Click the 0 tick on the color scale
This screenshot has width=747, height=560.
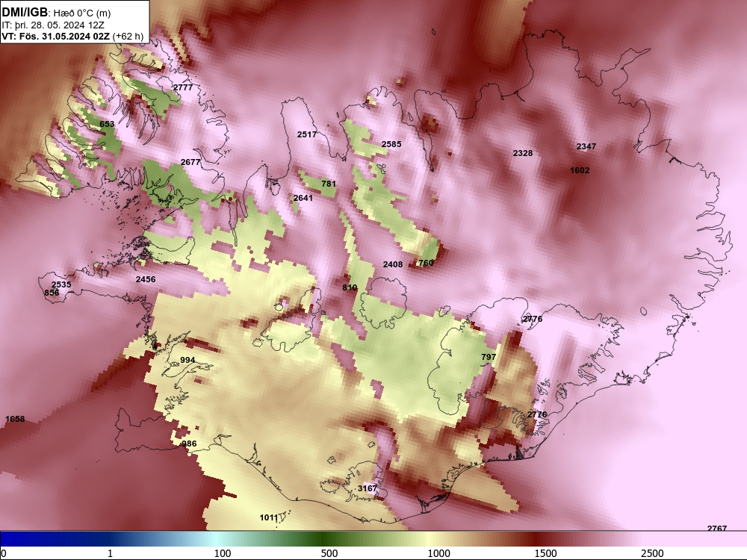click(x=4, y=553)
